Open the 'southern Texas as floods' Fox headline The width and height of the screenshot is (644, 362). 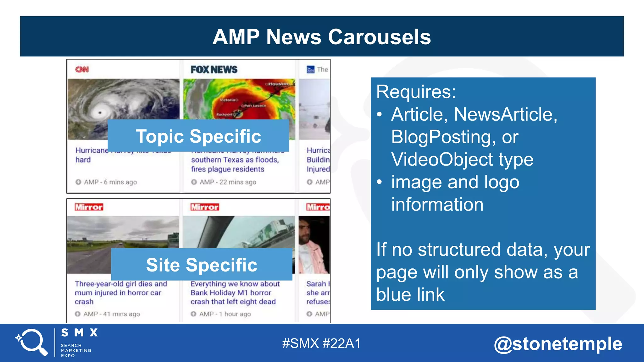235,160
